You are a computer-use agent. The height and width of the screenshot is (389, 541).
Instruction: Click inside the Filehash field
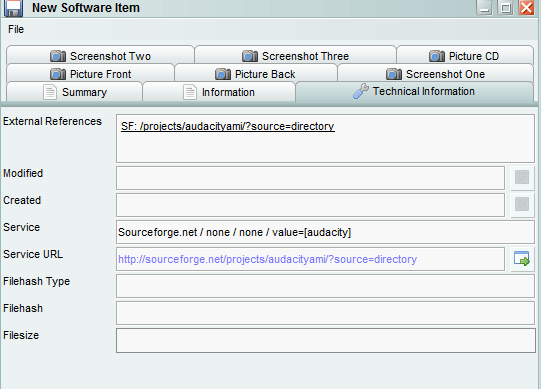point(325,313)
